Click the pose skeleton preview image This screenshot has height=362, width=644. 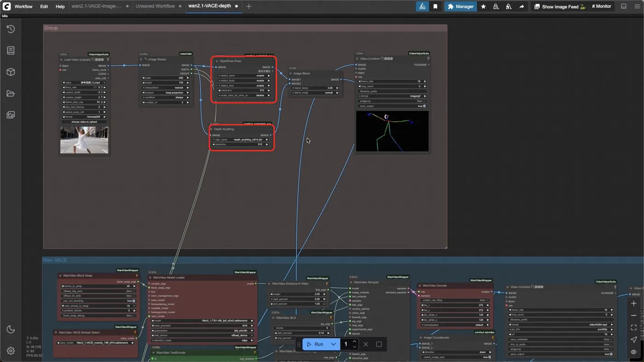[392, 131]
